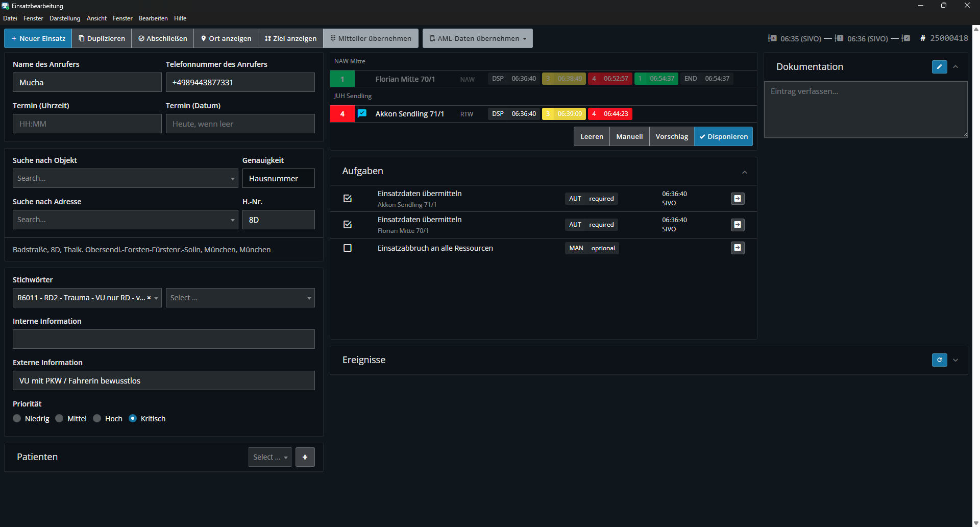Screen dimensions: 980x527
Task: Add a patient with the plus button
Action: (x=305, y=457)
